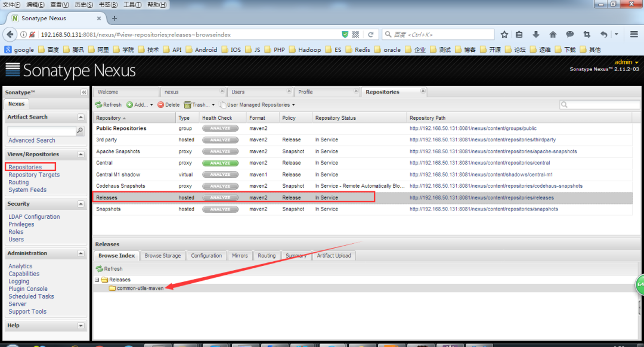Switch to the Browse Storage tab

tap(163, 256)
